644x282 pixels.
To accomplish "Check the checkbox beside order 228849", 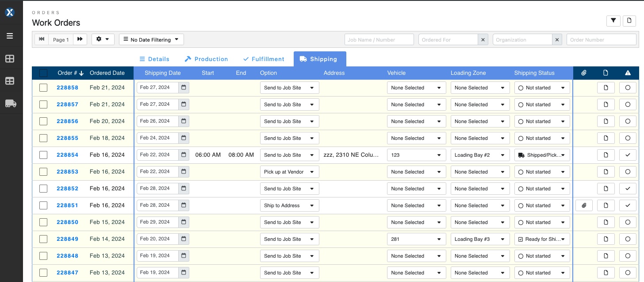I will pos(43,239).
